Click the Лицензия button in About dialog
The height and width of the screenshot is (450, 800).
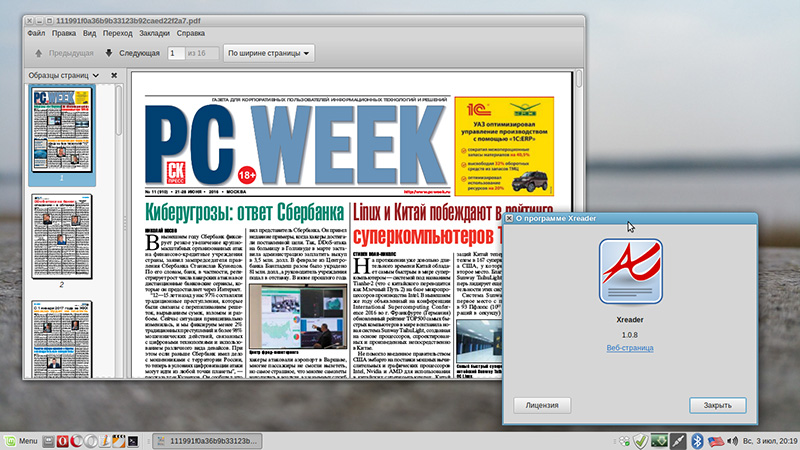tap(542, 405)
